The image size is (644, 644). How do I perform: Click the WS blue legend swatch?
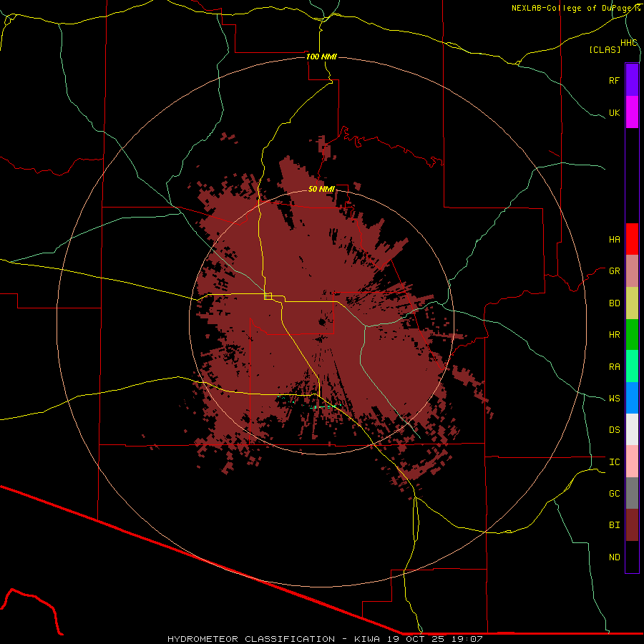click(632, 398)
